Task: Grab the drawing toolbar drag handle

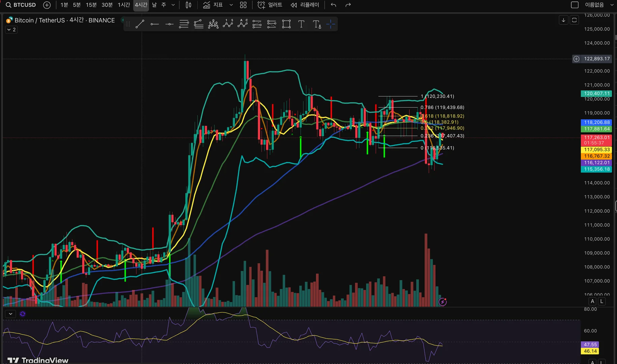Action: click(128, 24)
